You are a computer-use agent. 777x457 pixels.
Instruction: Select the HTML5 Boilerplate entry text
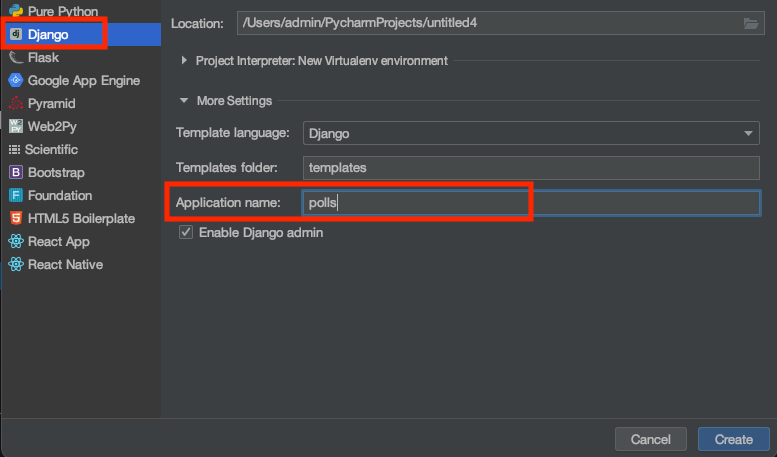(x=81, y=219)
